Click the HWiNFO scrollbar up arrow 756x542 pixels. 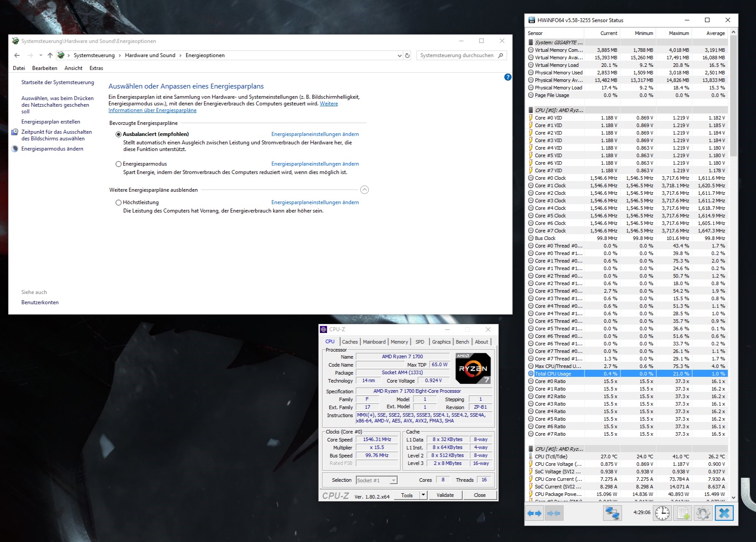[733, 32]
